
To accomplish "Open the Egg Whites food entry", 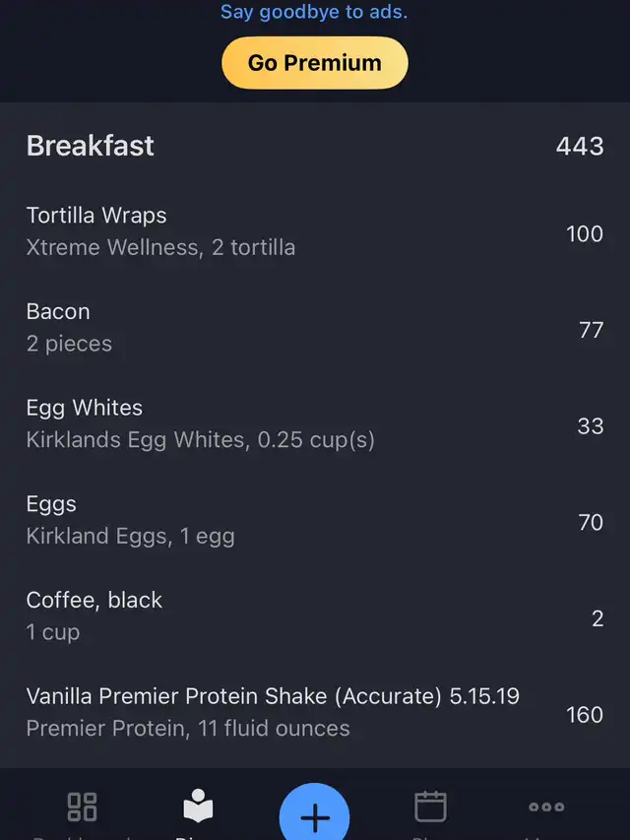I will click(x=315, y=423).
